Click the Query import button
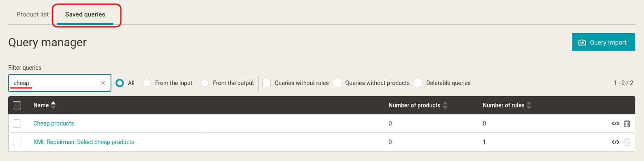 pos(603,42)
